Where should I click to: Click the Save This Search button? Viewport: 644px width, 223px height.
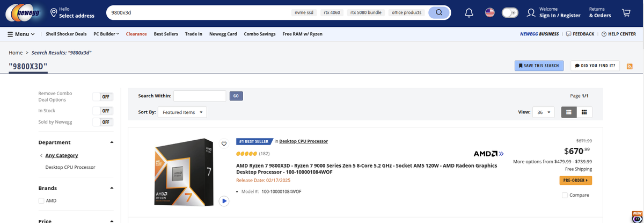(x=539, y=66)
